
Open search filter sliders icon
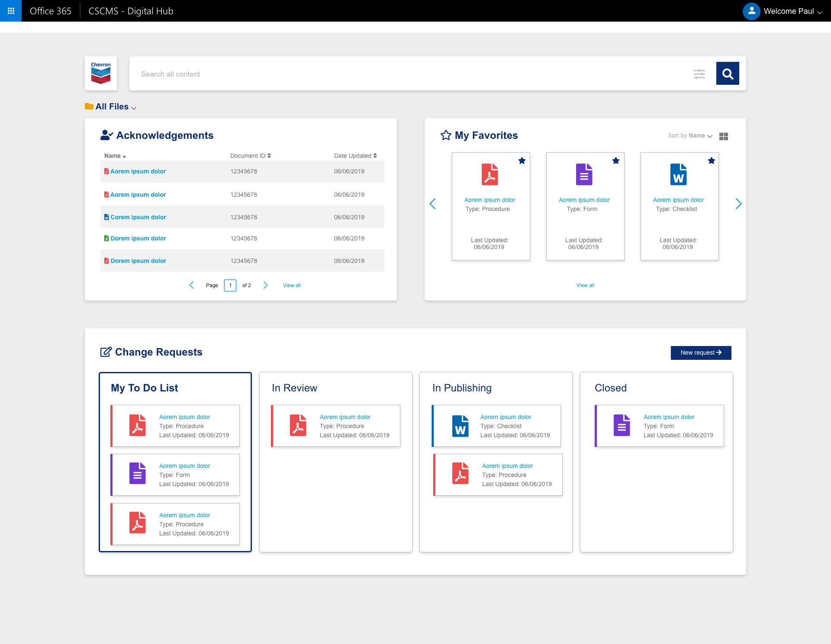point(699,74)
